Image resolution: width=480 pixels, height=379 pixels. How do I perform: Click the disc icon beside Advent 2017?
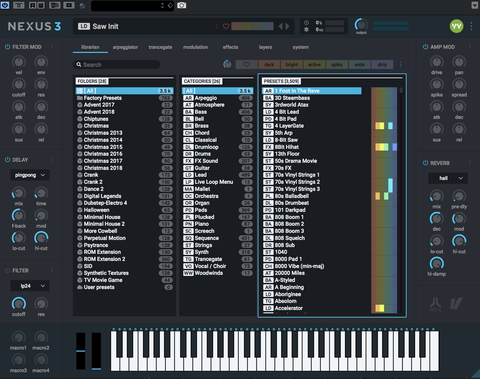point(80,105)
